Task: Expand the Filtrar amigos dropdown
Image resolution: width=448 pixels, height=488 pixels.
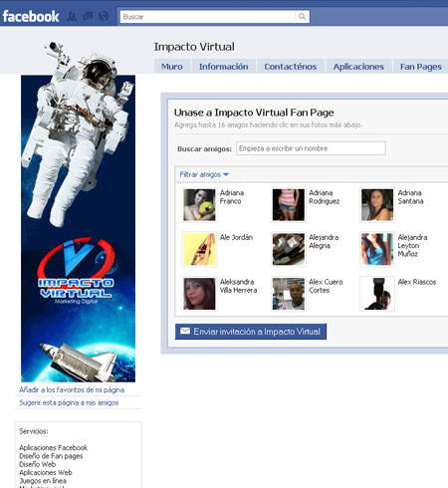Action: tap(204, 174)
